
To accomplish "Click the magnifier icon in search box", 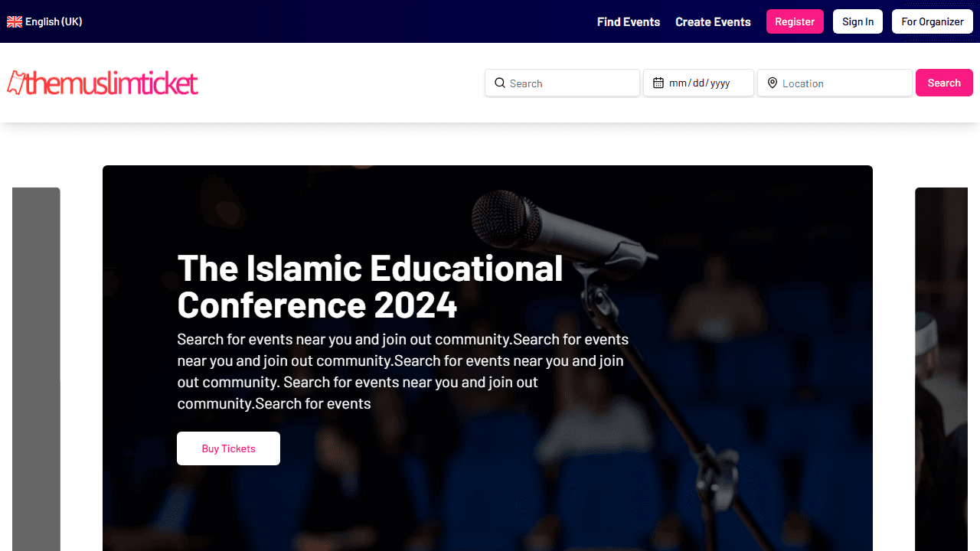I will tap(500, 83).
